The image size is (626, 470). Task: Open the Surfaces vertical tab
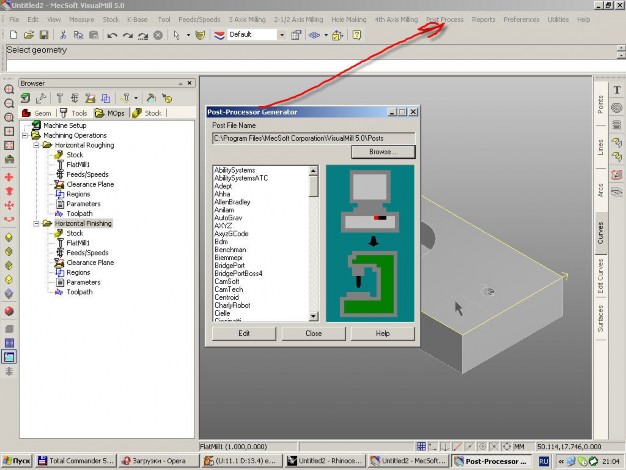pyautogui.click(x=600, y=319)
